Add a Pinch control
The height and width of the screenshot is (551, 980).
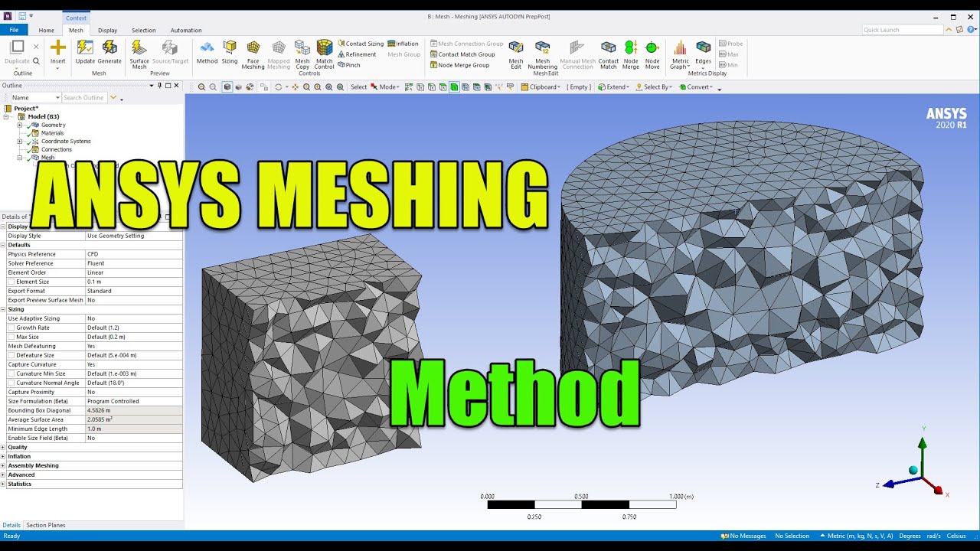click(349, 65)
